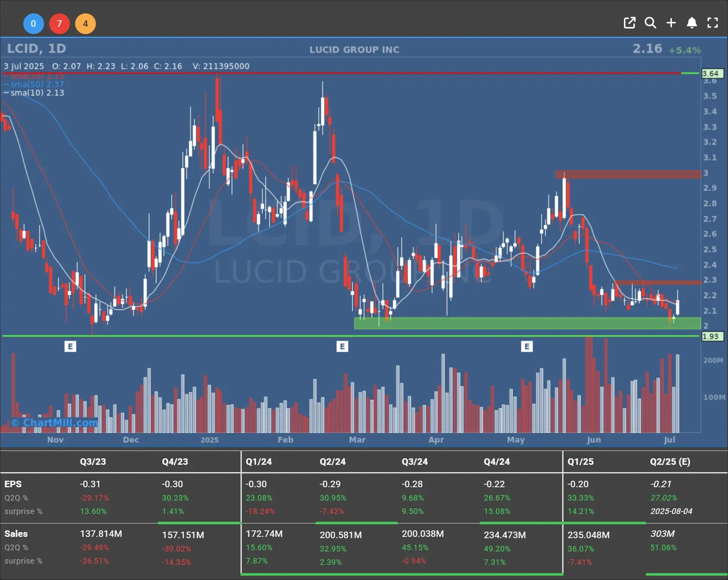Click the red badge showing 7

click(x=59, y=24)
